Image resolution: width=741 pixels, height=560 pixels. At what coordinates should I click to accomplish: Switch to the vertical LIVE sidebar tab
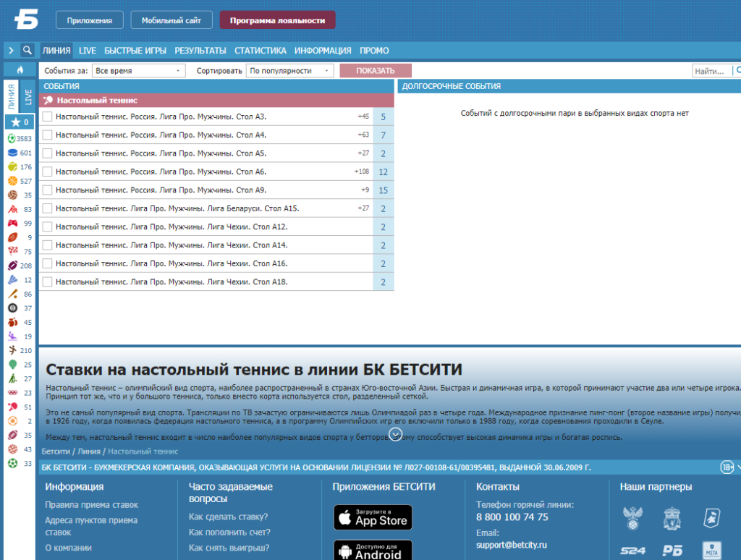click(28, 96)
